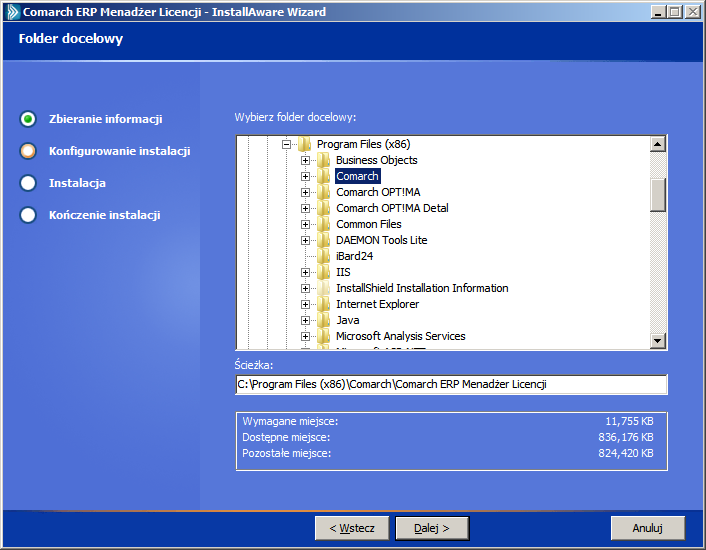
Task: Select the Program Files (x86) tree item
Action: point(363,144)
